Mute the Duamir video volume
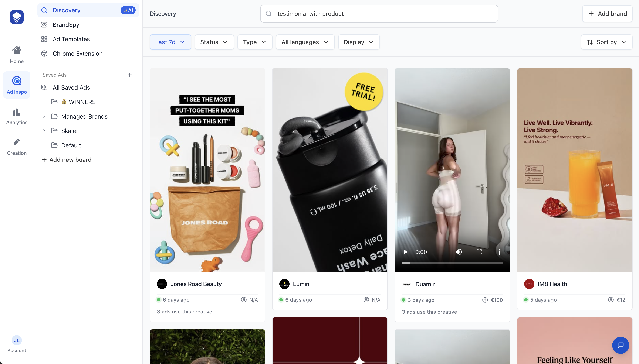The image size is (639, 364). tap(459, 252)
